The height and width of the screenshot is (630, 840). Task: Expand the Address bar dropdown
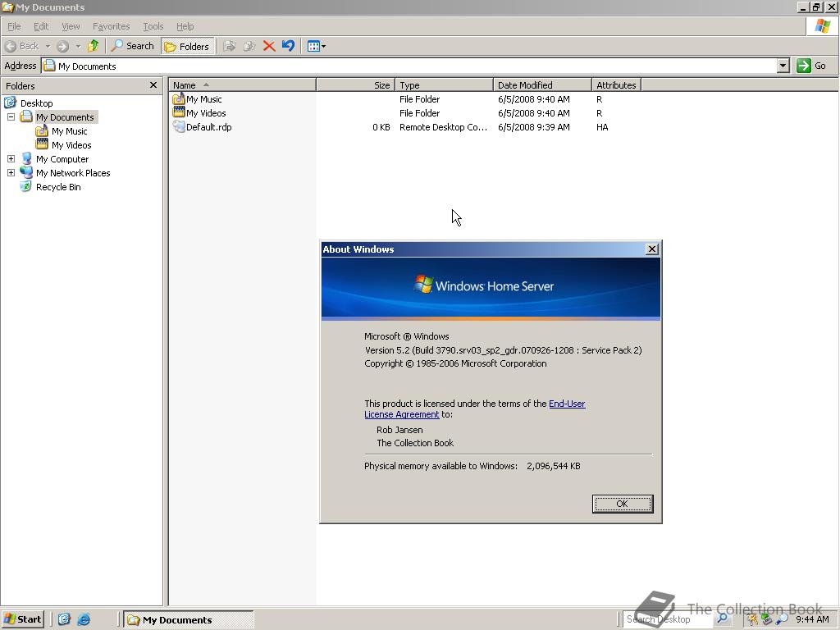point(783,66)
